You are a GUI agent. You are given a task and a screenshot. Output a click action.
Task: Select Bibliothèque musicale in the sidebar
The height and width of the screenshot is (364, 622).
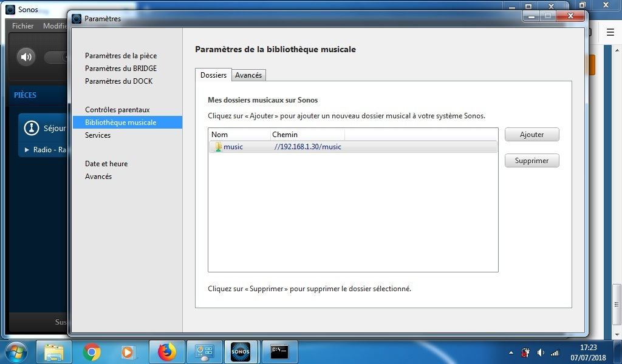pyautogui.click(x=128, y=123)
